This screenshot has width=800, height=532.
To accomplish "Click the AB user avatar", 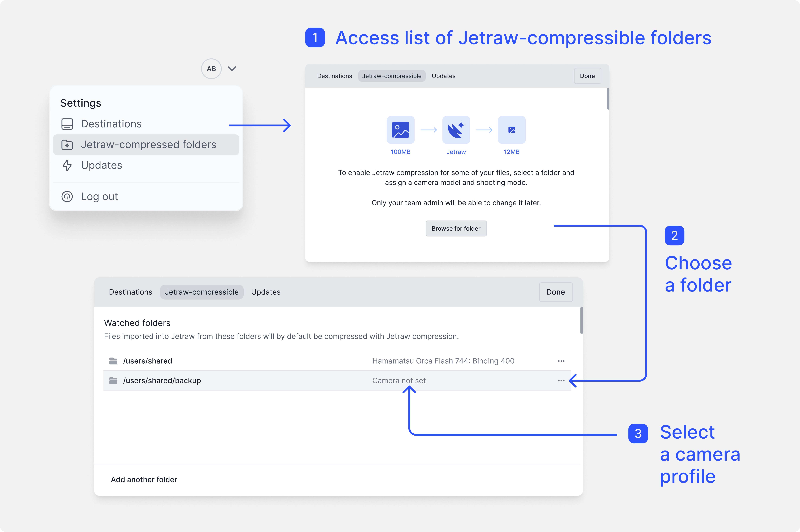I will click(211, 69).
